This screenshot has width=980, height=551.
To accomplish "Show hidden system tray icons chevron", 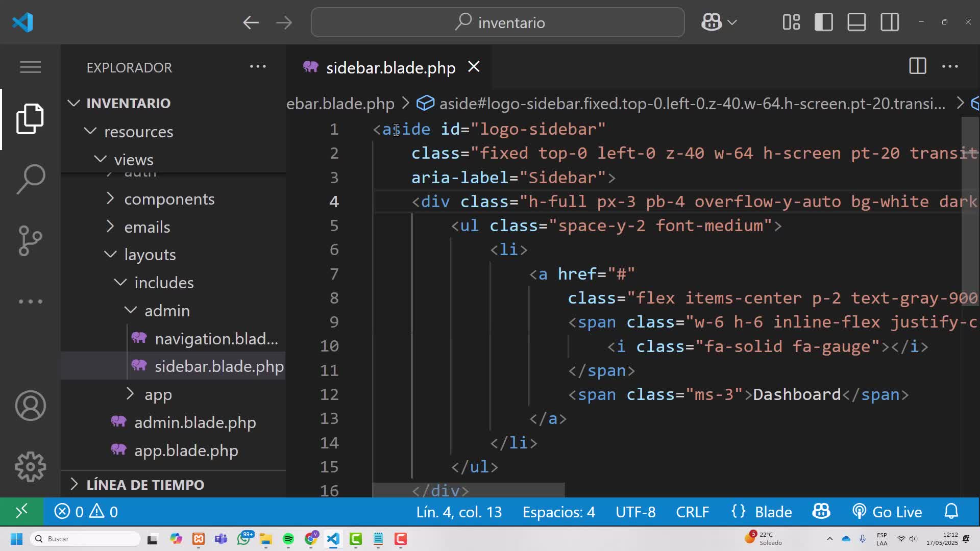I will (829, 539).
